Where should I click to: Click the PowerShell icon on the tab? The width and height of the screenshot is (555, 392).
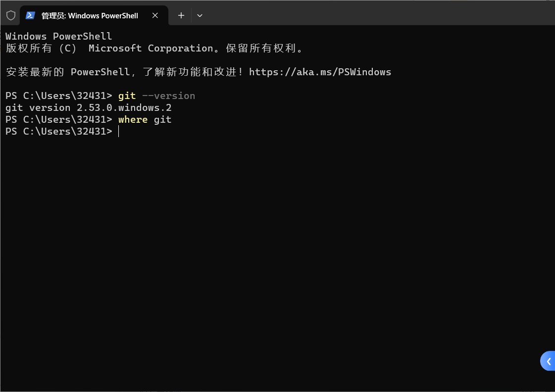[x=31, y=15]
